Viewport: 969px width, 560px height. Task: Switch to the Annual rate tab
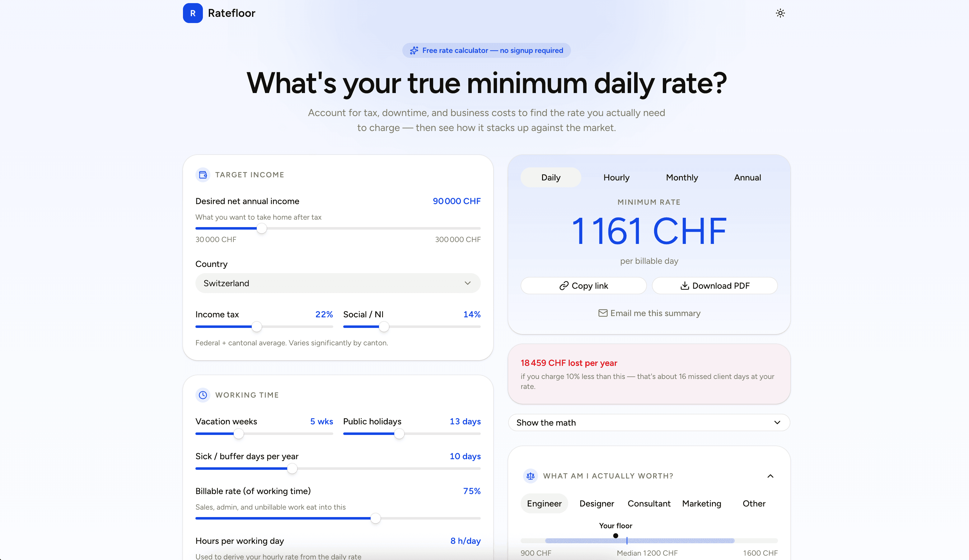(x=747, y=178)
